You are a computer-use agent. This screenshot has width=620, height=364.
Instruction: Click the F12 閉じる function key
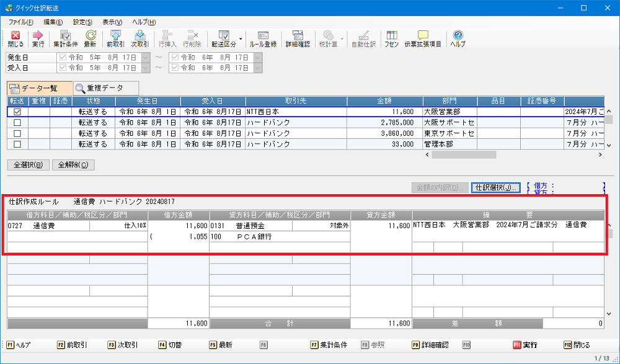pyautogui.click(x=577, y=345)
